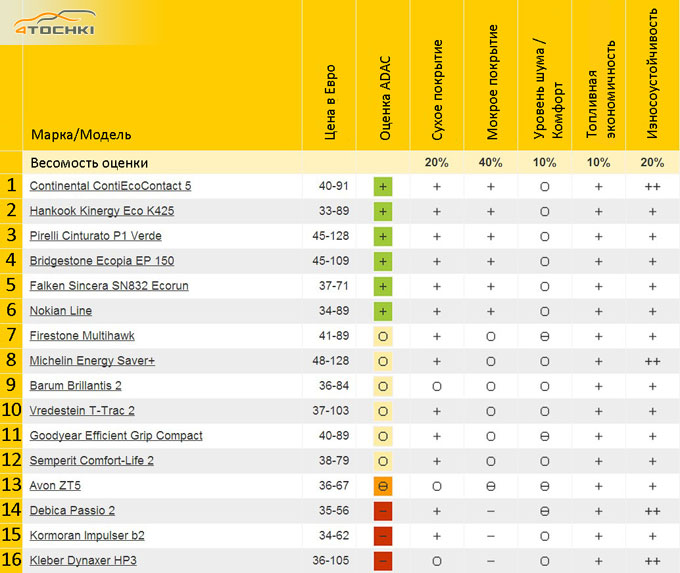Click the 'Марка/Модель' header label
The height and width of the screenshot is (573, 680).
81,135
